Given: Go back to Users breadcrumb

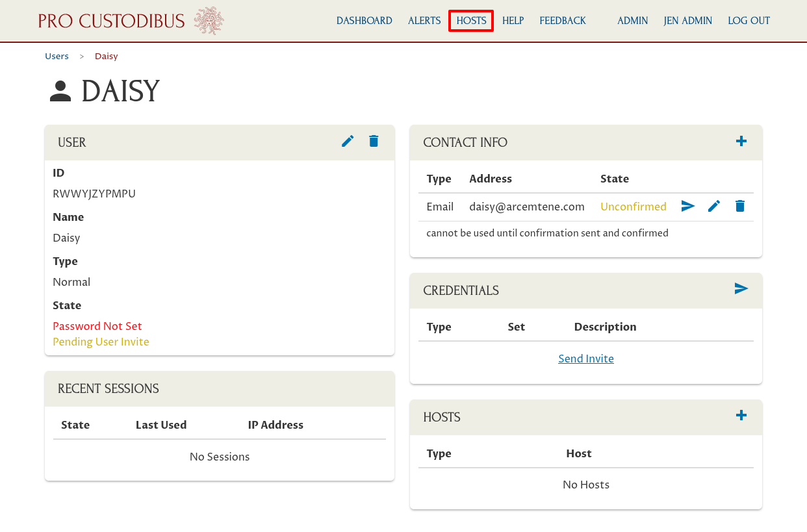Looking at the screenshot, I should click(57, 57).
